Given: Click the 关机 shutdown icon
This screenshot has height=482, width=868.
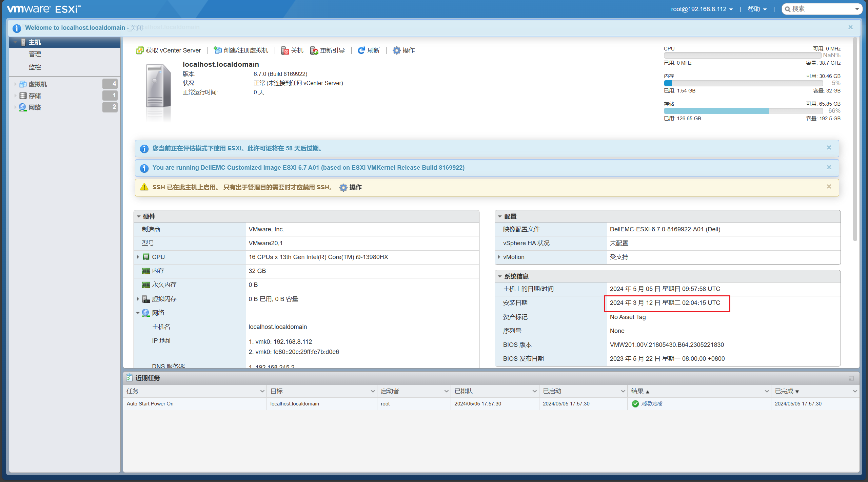Looking at the screenshot, I should [285, 50].
